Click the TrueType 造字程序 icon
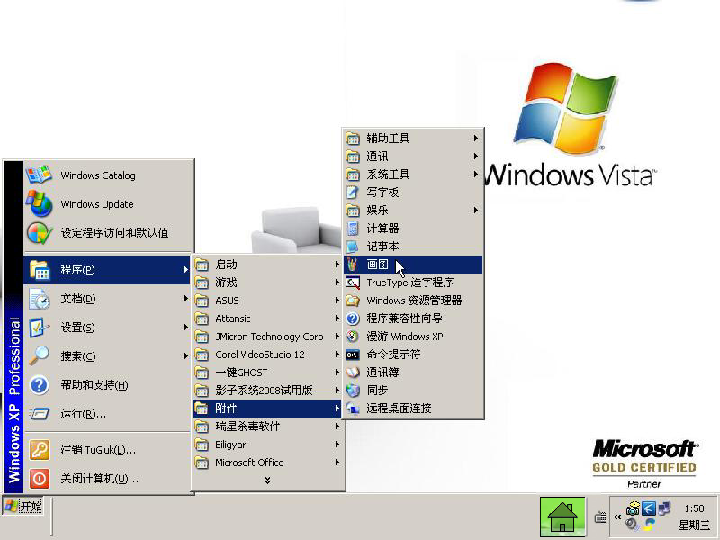The width and height of the screenshot is (720, 540). (353, 282)
